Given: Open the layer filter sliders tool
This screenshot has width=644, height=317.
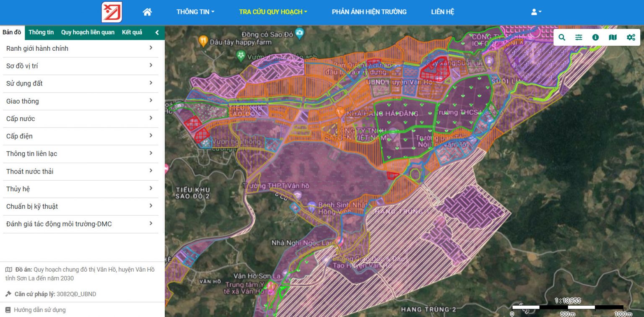Looking at the screenshot, I should [x=579, y=37].
